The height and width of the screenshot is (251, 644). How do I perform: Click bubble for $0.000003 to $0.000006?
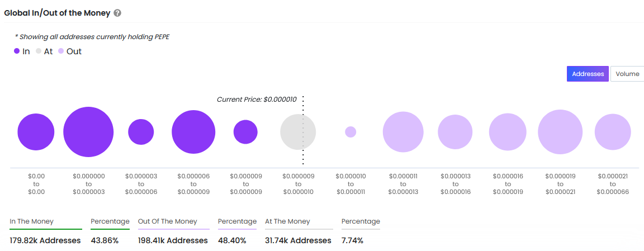click(x=141, y=132)
